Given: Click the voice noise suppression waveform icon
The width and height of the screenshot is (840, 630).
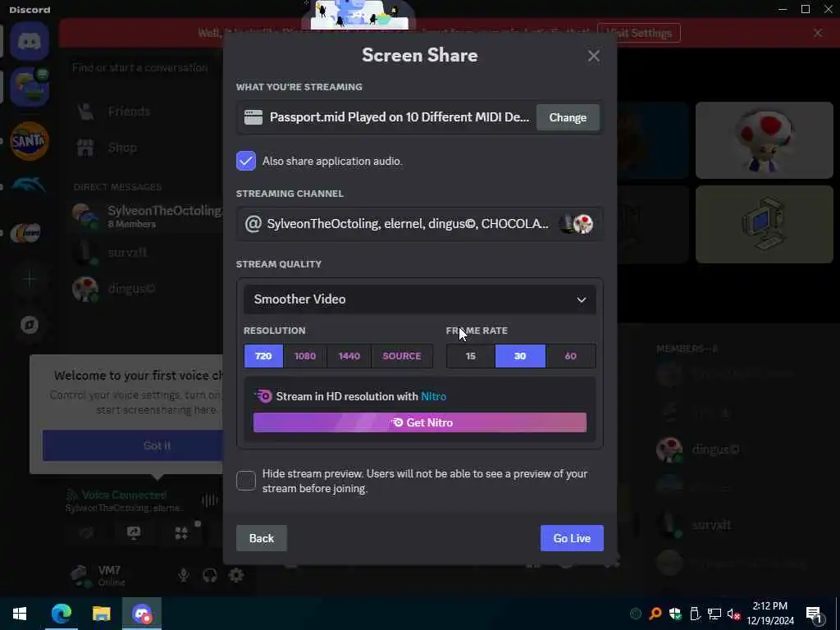Looking at the screenshot, I should tap(209, 500).
